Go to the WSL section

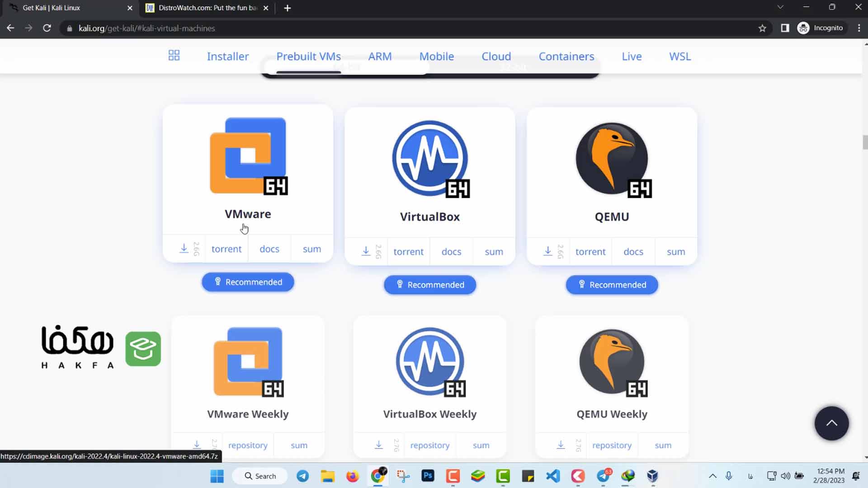click(680, 56)
